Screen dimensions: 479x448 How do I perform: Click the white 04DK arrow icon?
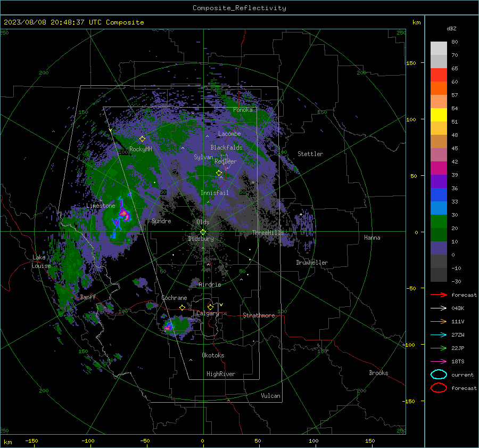tap(439, 308)
